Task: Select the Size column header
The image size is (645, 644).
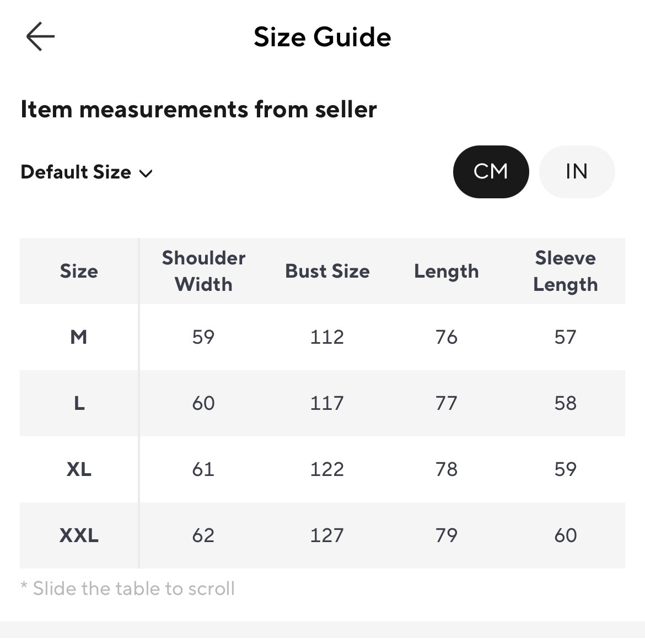Action: 79,271
